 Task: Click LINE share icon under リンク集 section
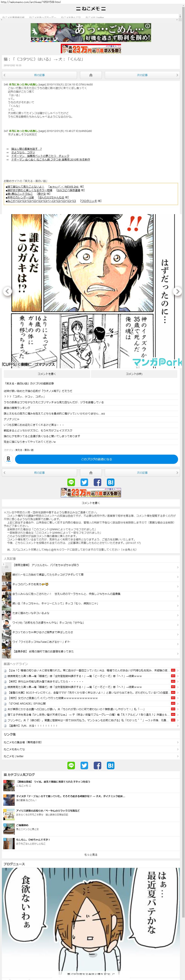coord(71,765)
